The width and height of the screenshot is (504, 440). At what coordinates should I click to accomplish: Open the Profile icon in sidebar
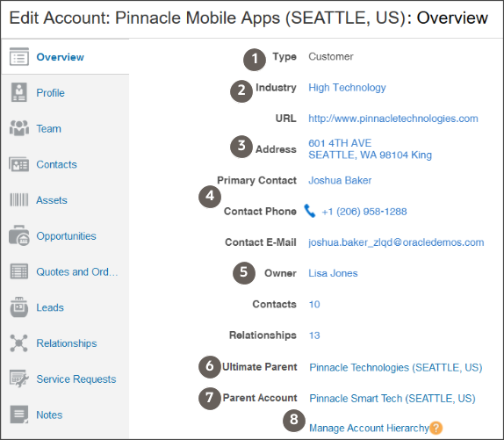click(19, 92)
